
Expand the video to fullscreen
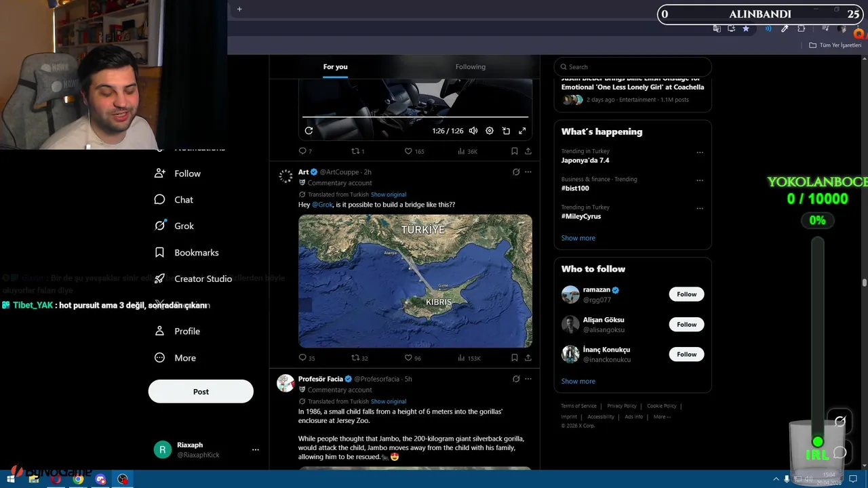coord(522,131)
